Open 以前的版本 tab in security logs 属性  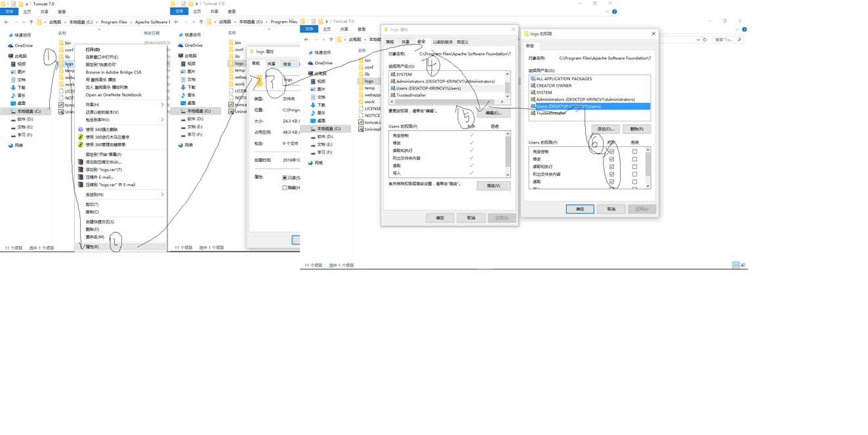(x=443, y=42)
